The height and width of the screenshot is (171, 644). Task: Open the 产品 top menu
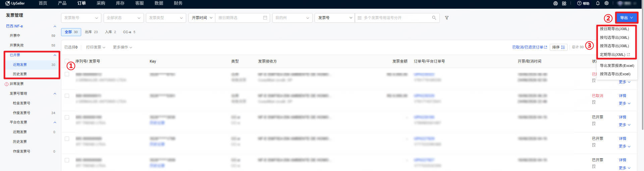coord(62,3)
